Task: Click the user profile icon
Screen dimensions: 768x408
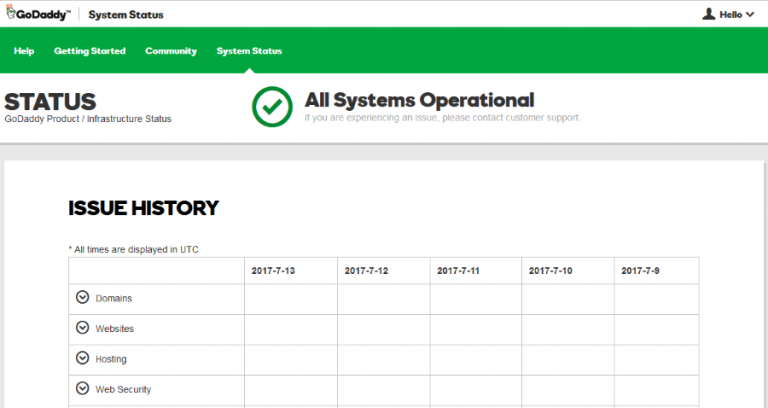Action: pos(709,14)
